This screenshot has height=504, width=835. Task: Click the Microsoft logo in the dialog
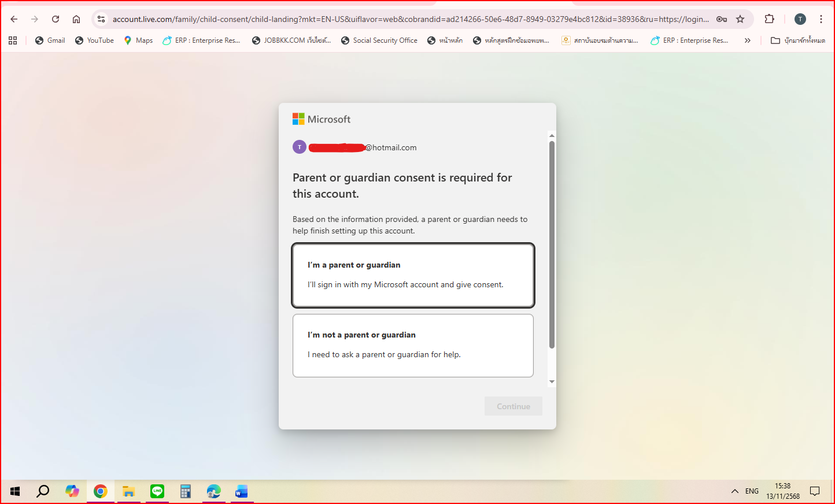tap(322, 119)
